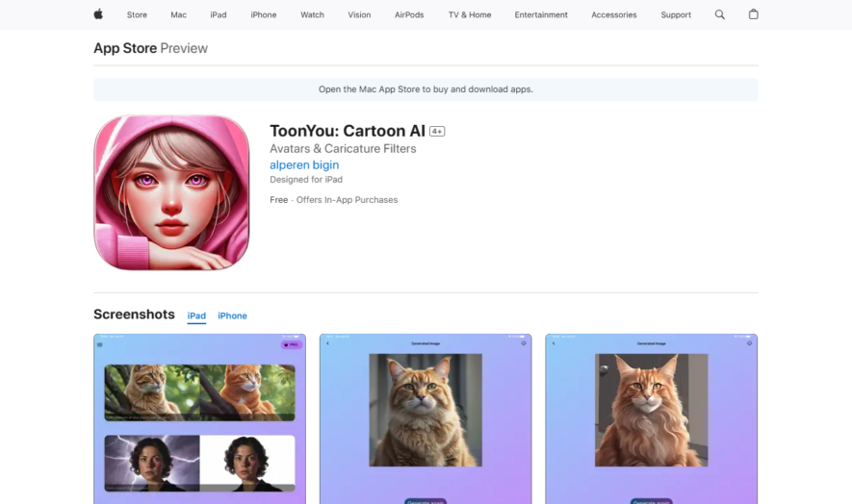The image size is (852, 504).
Task: Tap top-right icon in second screenshot
Action: 524,343
